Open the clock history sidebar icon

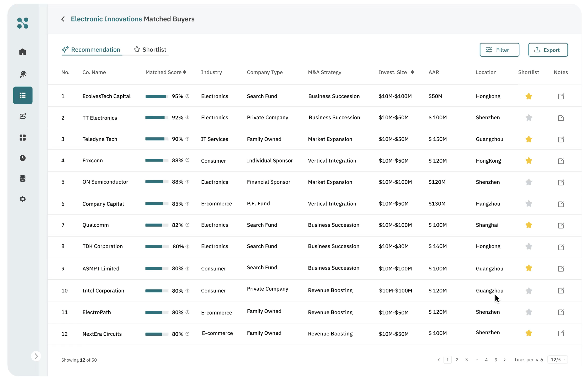23,158
